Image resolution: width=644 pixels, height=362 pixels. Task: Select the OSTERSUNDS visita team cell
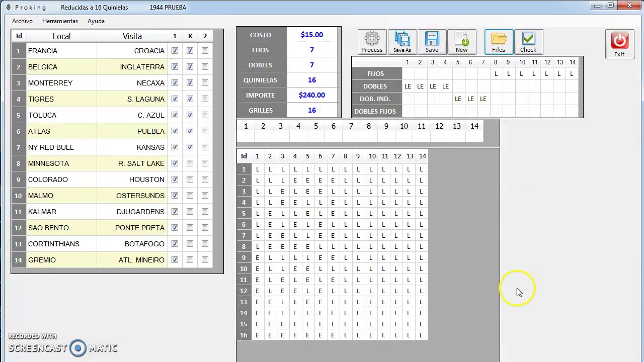pos(132,196)
